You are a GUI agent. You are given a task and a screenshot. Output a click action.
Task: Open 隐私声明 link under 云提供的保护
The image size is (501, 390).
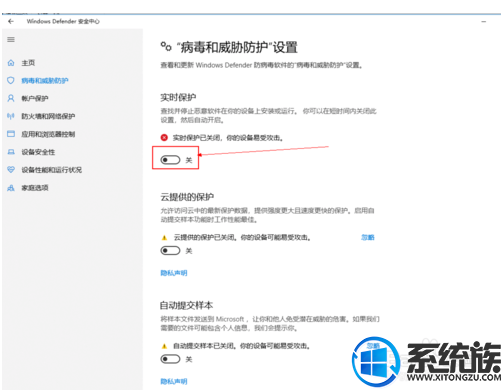coord(174,273)
